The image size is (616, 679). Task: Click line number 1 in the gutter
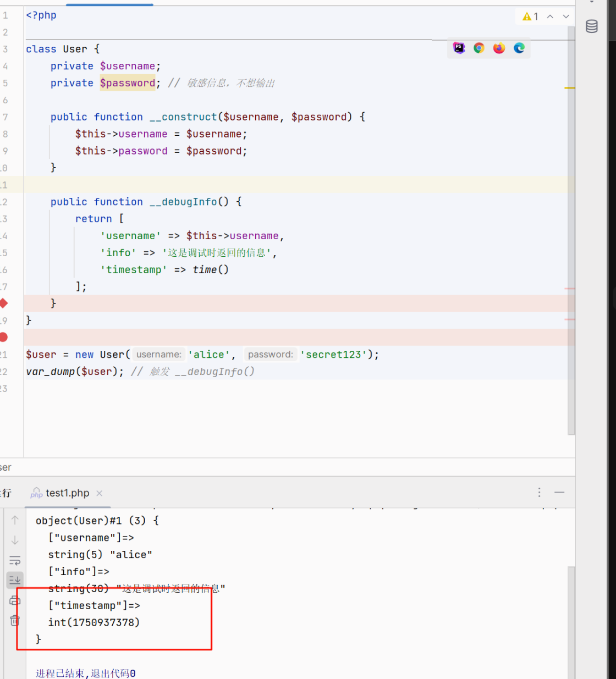[5, 15]
